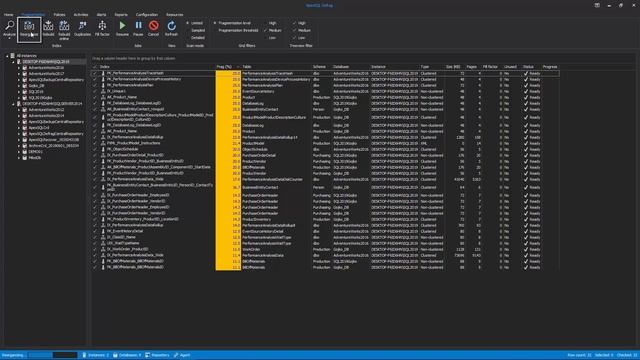The width and height of the screenshot is (640, 360).
Task: Click the Agent icon in status bar
Action: [x=176, y=355]
